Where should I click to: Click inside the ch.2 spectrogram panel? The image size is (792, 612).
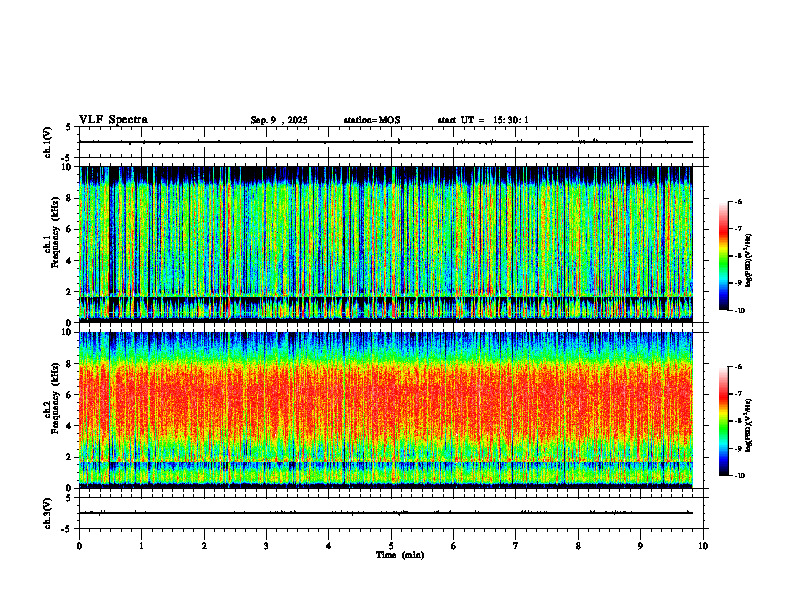coord(386,410)
